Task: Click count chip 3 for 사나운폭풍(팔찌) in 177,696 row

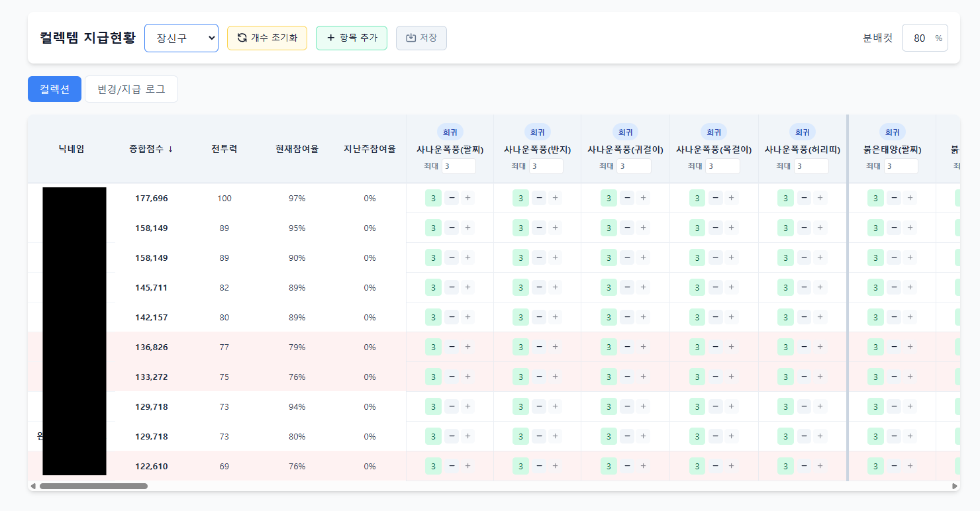Action: 433,198
